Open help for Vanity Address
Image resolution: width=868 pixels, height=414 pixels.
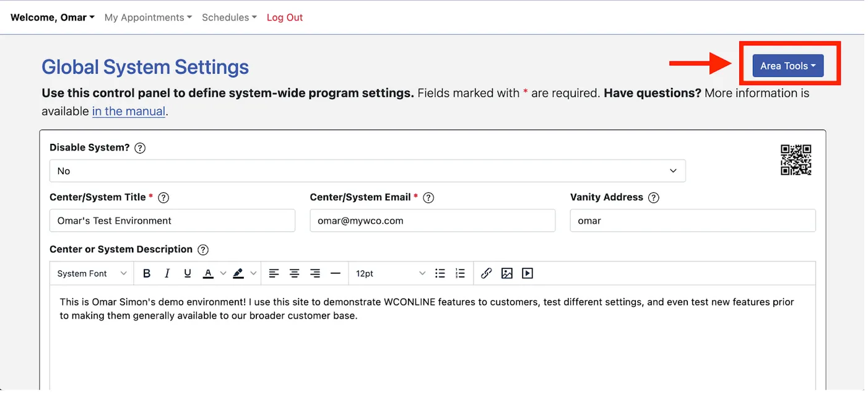pos(653,198)
